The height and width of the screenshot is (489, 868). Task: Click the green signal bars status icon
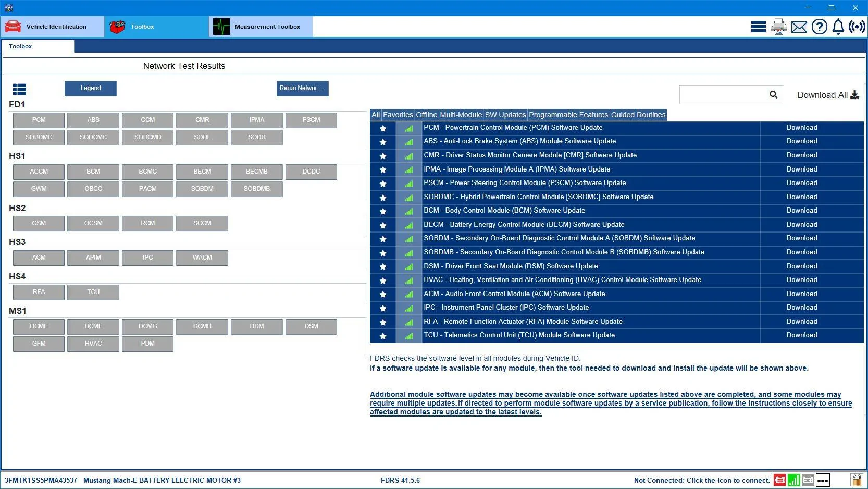(x=793, y=480)
